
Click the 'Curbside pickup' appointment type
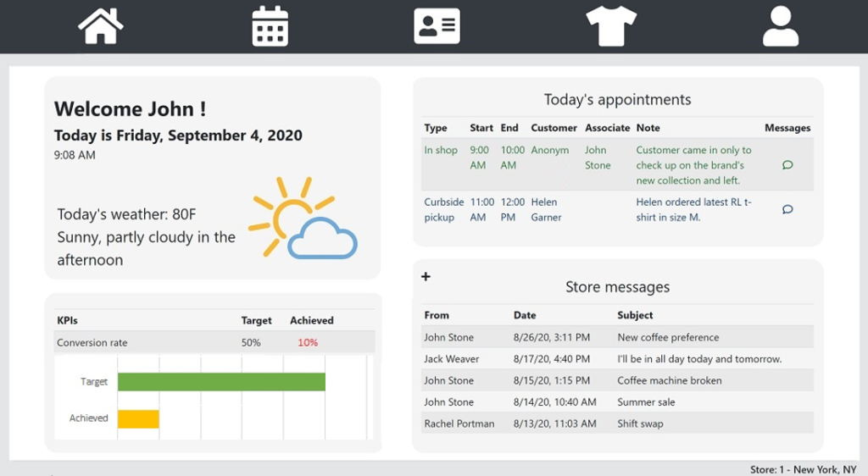pyautogui.click(x=444, y=209)
